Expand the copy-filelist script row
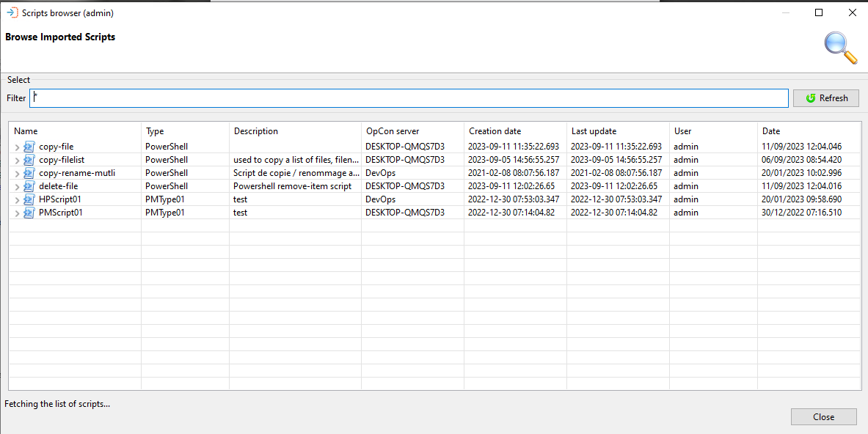Viewport: 868px width, 434px height. (x=17, y=161)
